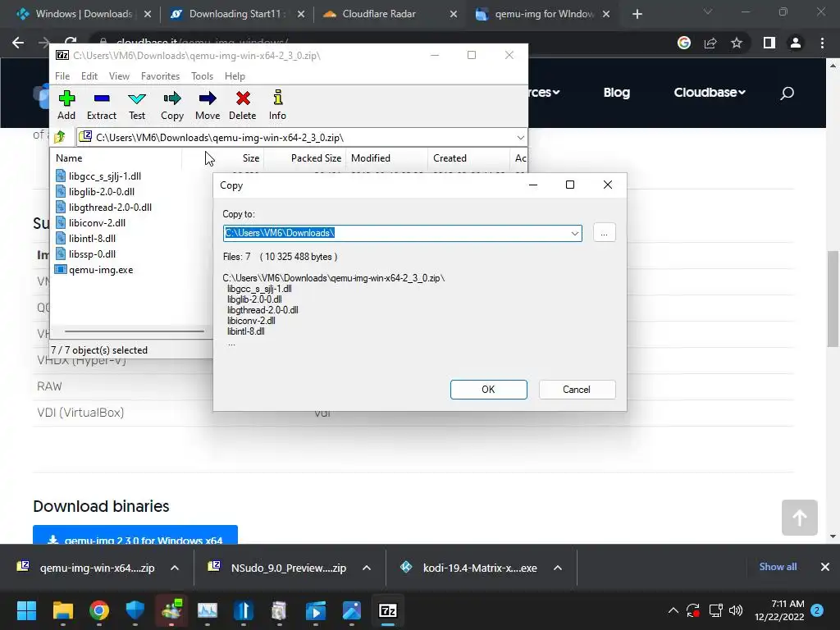Sort by the Size column header
The image size is (840, 630).
[223, 158]
